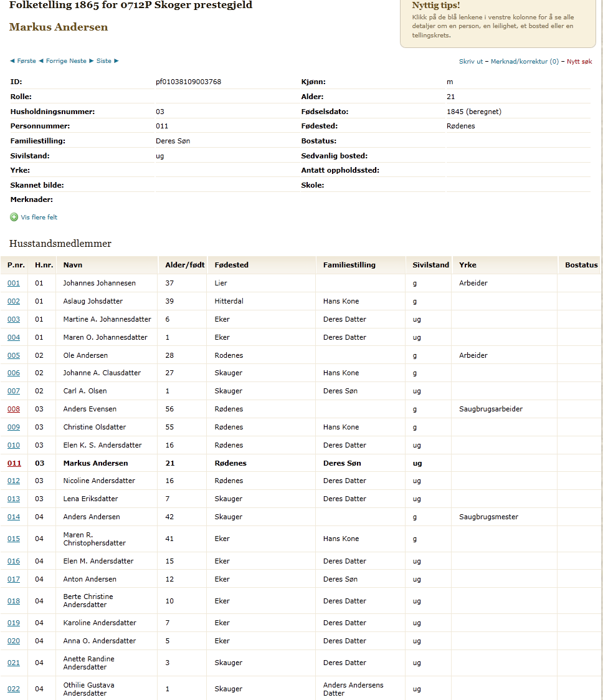This screenshot has width=603, height=700.
Task: Click the Saugbrugsmester occupation cell
Action: coord(488,517)
